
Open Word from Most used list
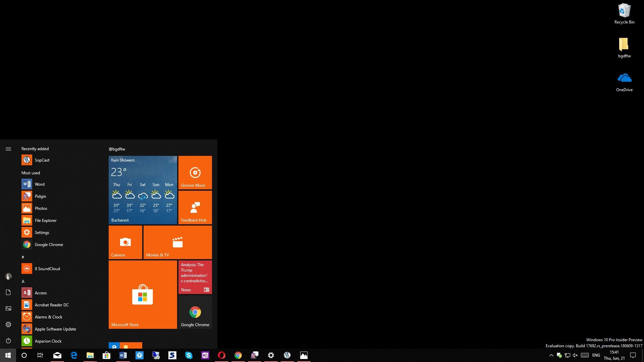(x=39, y=184)
